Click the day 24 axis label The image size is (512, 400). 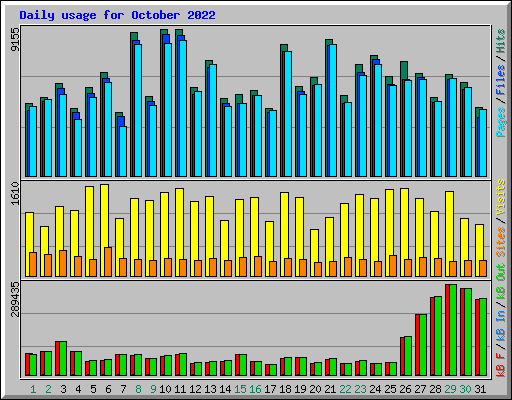[375, 389]
